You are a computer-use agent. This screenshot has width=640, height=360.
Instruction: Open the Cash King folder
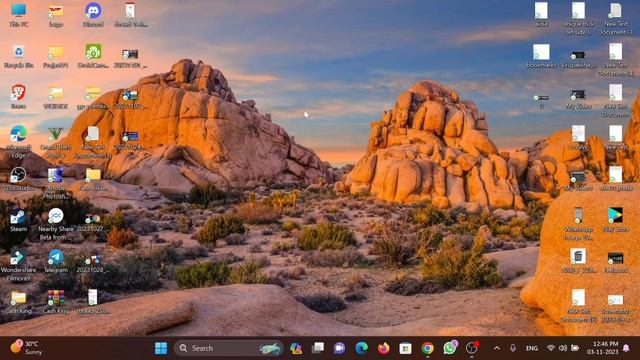pos(18,302)
